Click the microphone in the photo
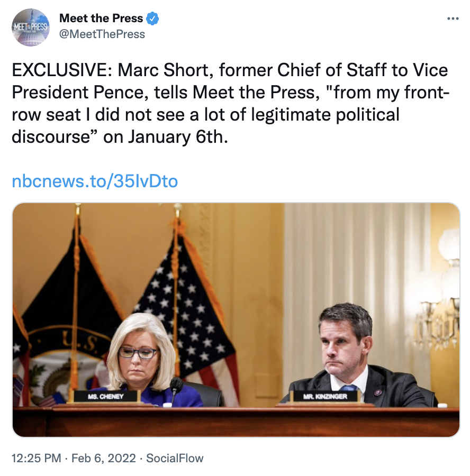This screenshot has height=476, width=470. point(176,386)
